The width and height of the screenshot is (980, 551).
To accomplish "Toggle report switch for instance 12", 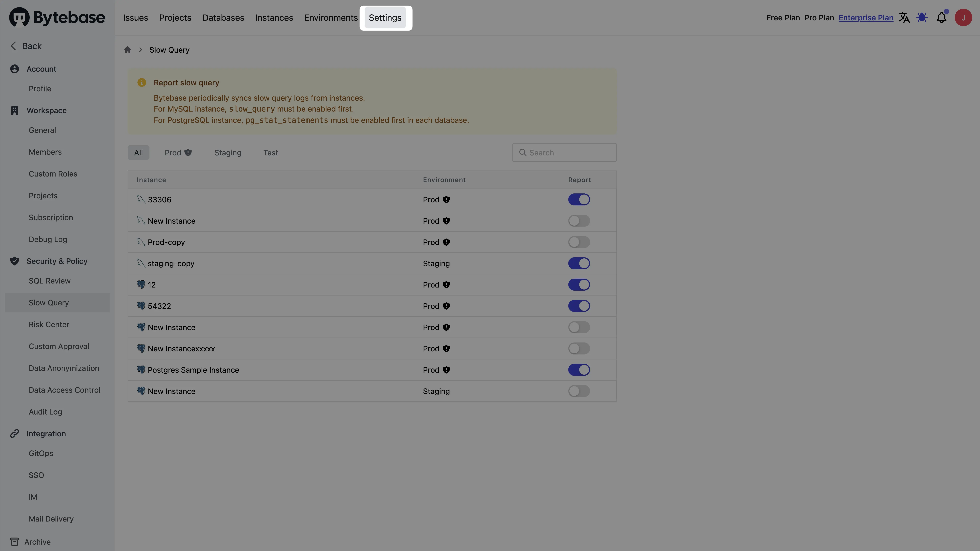I will point(579,285).
